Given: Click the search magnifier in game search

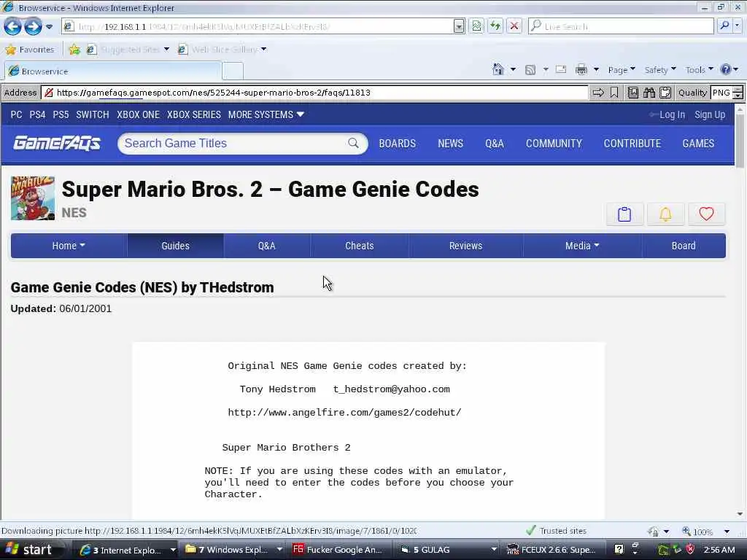Looking at the screenshot, I should 353,143.
